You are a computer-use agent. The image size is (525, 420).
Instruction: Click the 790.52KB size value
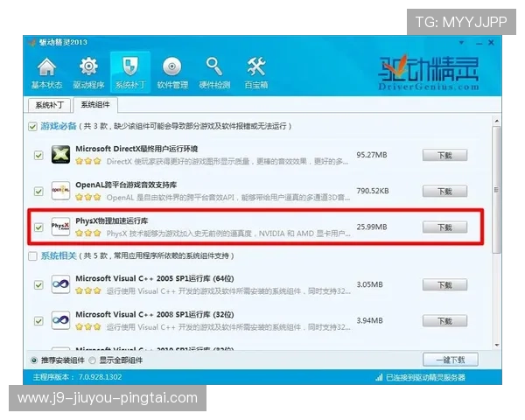coord(373,191)
